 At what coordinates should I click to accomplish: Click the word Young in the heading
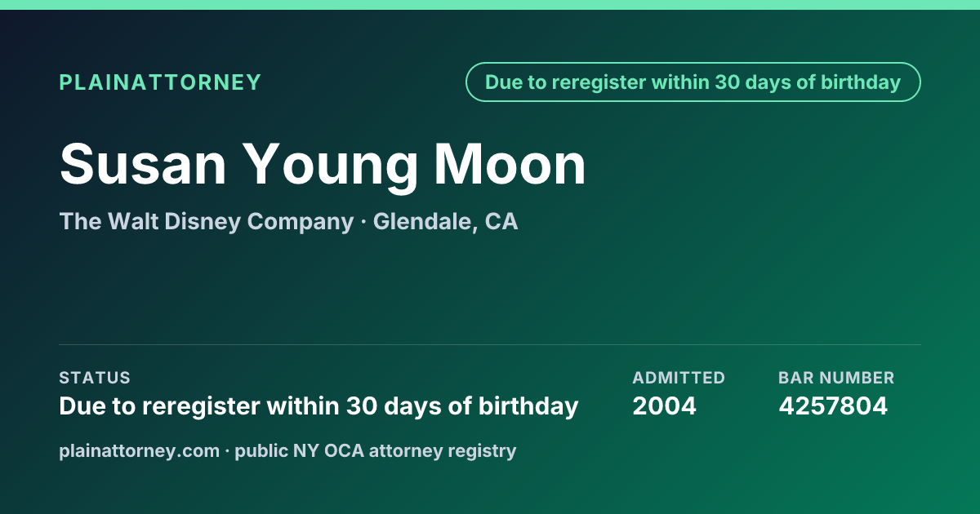click(331, 167)
